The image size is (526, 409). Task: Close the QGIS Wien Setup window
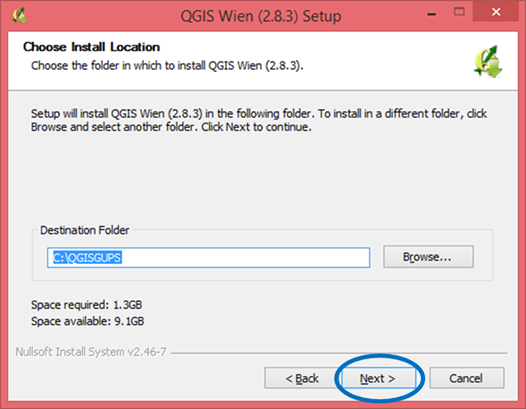click(496, 12)
